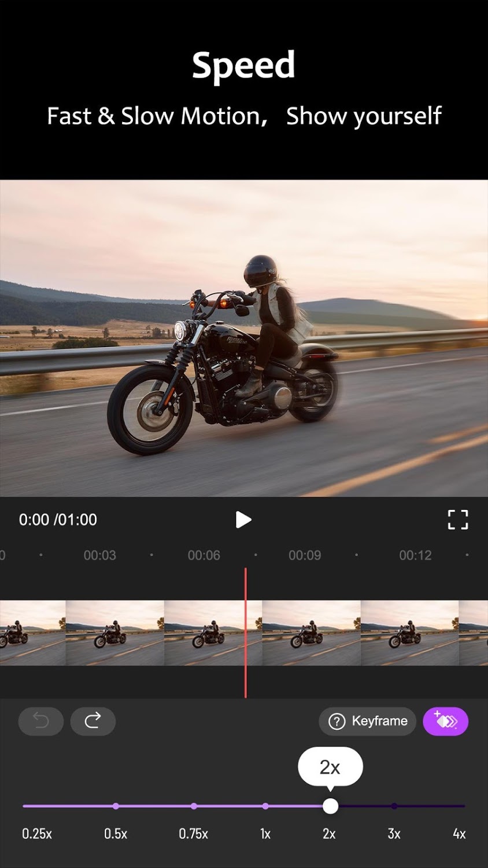
Task: Jump to 00:12 on timeline ruler
Action: [415, 556]
